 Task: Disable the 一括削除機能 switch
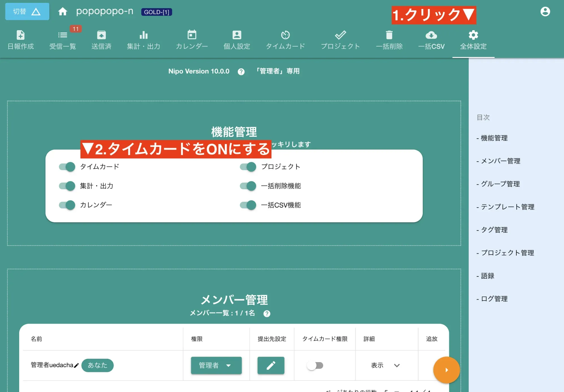[248, 186]
